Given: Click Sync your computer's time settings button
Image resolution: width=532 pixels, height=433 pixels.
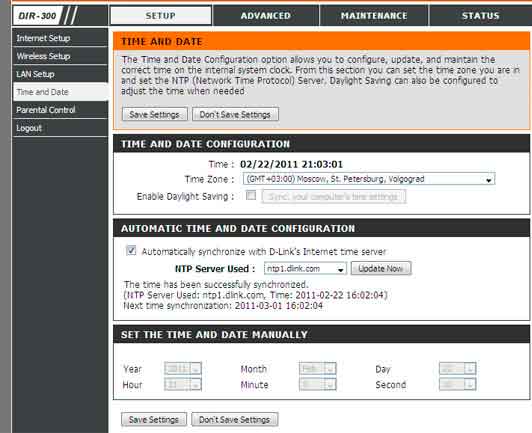Looking at the screenshot, I should [334, 196].
